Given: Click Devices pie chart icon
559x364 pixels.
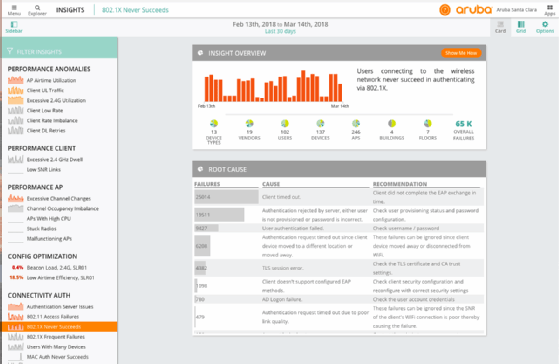Looking at the screenshot, I should point(320,123).
